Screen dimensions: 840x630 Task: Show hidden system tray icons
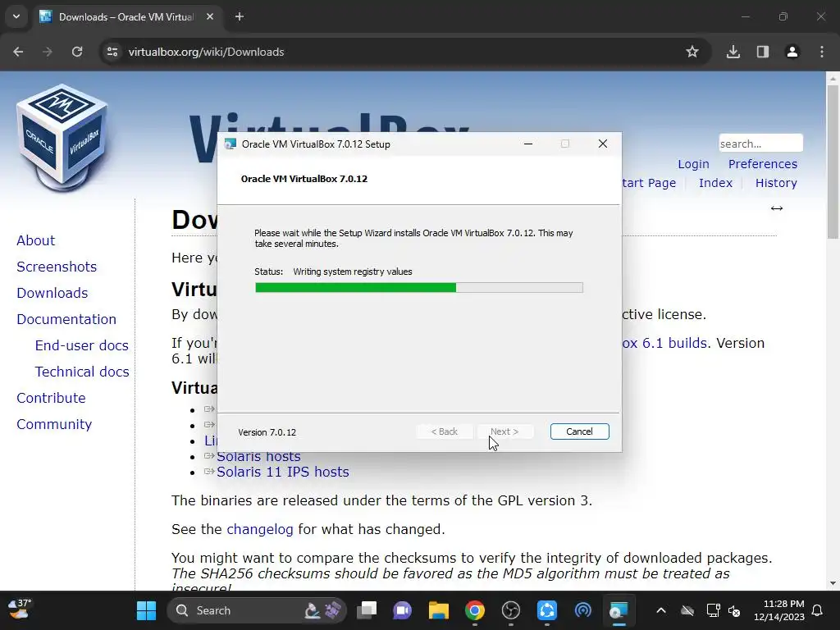pos(661,610)
